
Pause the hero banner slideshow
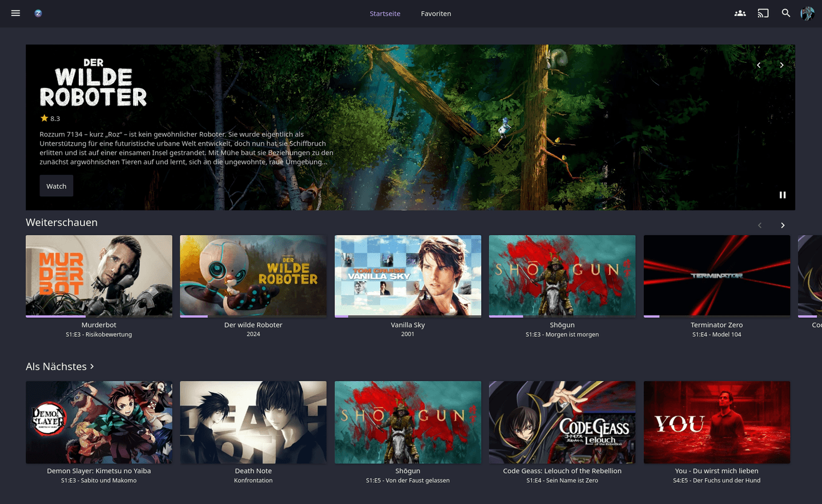[x=783, y=195]
